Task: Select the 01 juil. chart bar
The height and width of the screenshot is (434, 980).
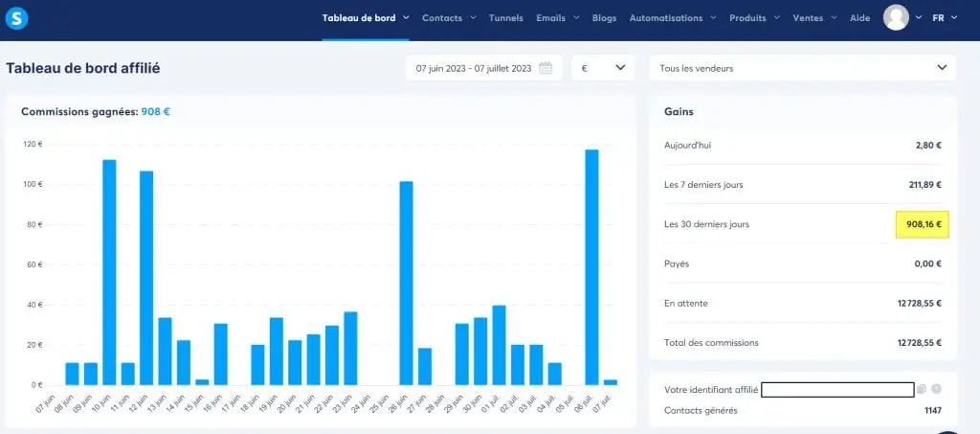Action: [x=499, y=345]
